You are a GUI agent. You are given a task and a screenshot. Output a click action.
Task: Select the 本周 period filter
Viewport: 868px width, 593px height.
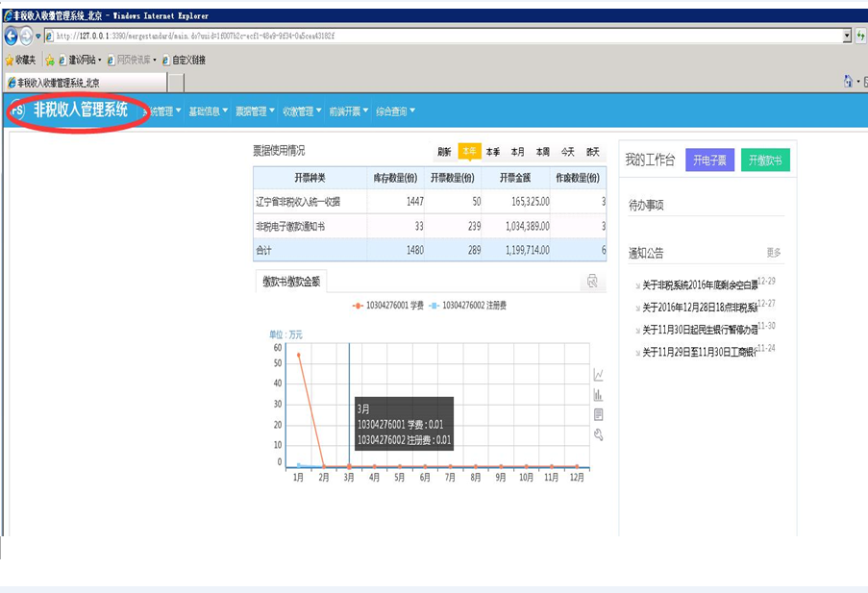pos(543,152)
